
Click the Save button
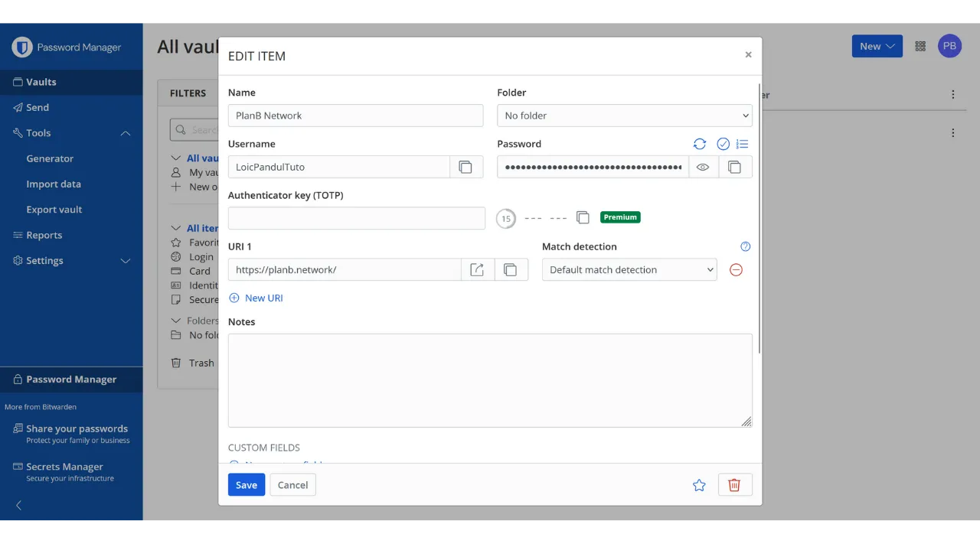247,484
